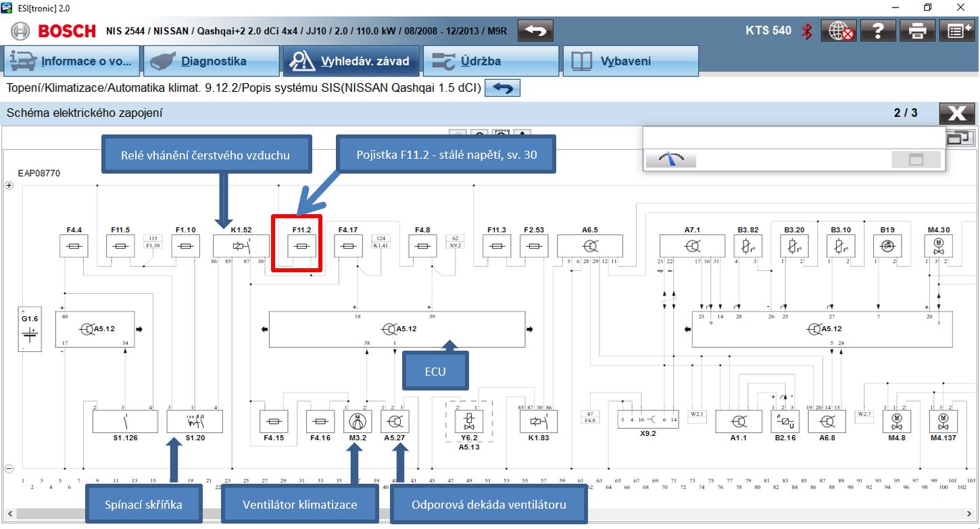Screen dimensions: 980x529
Task: Click the breadcrumb back arrow button
Action: coord(503,89)
